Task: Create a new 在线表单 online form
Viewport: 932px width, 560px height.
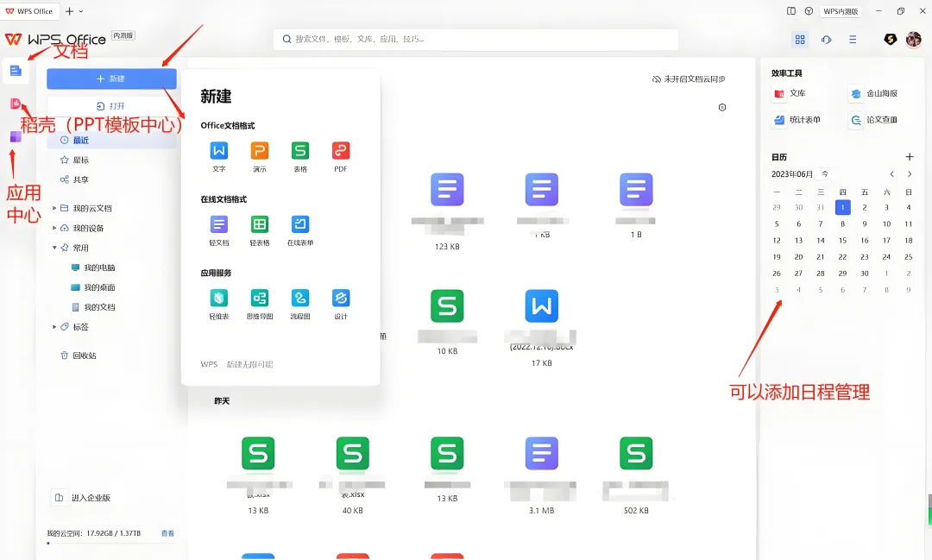Action: 300,230
